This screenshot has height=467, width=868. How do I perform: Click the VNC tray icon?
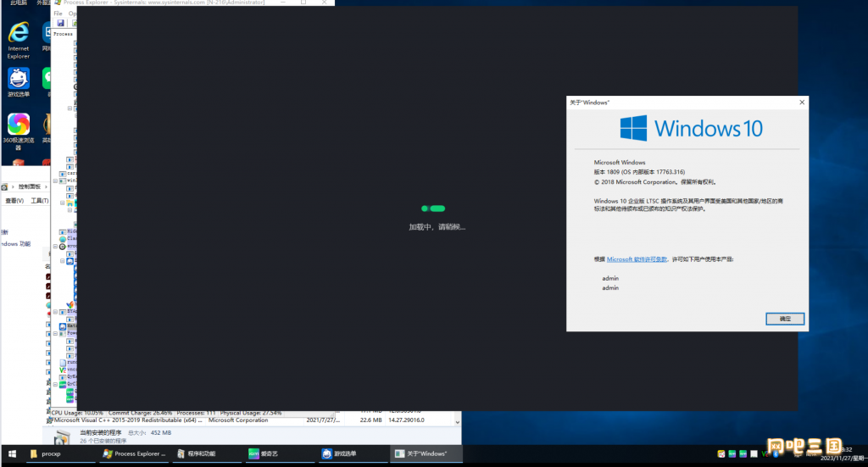(x=765, y=453)
